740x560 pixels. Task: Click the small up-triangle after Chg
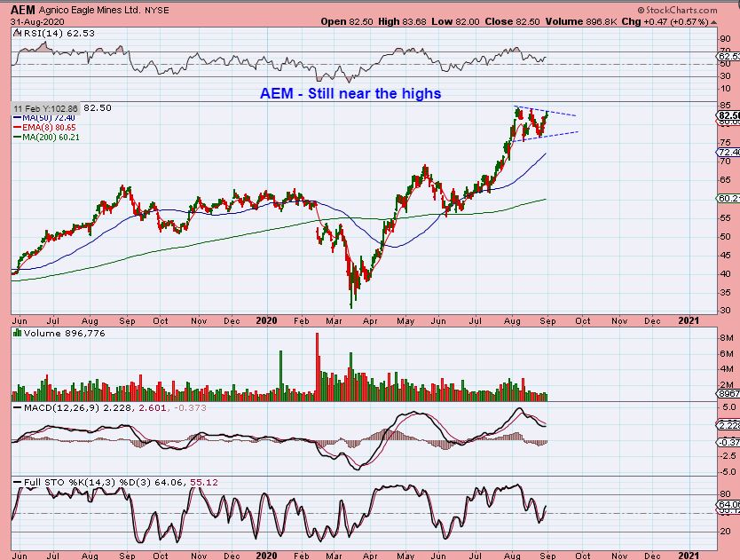[713, 22]
